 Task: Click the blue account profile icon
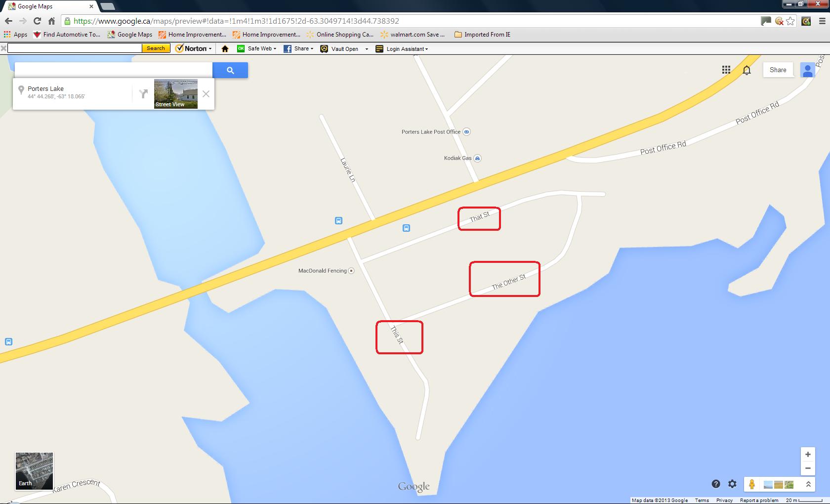tap(807, 70)
